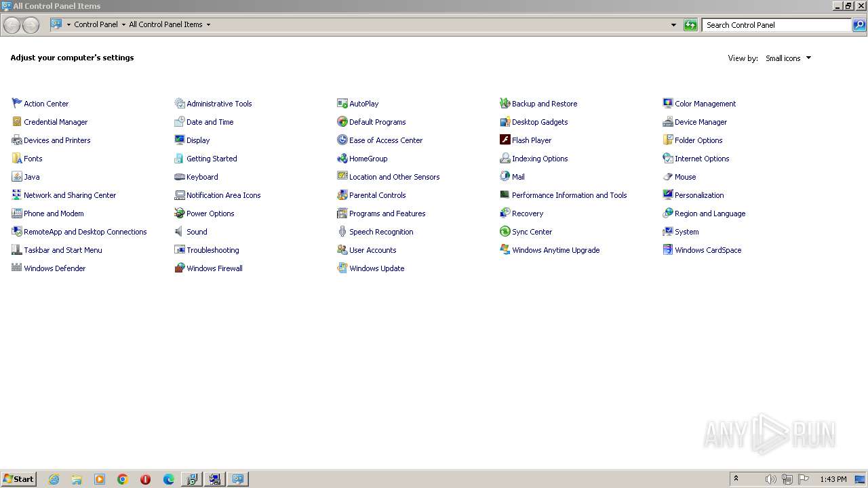Open the Credential Manager icon

click(17, 122)
